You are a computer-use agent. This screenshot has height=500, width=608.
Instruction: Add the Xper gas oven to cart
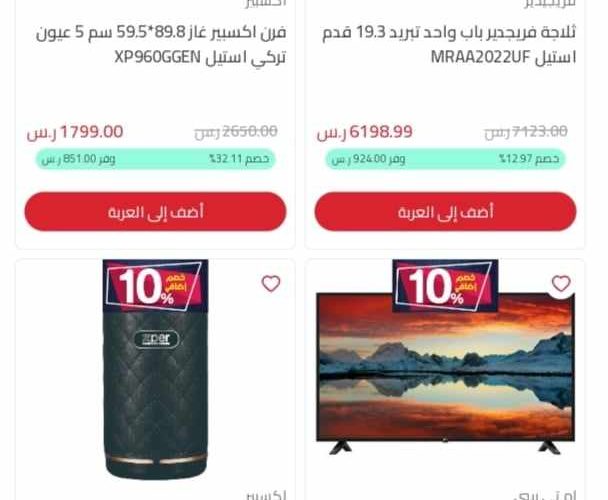[x=155, y=212]
